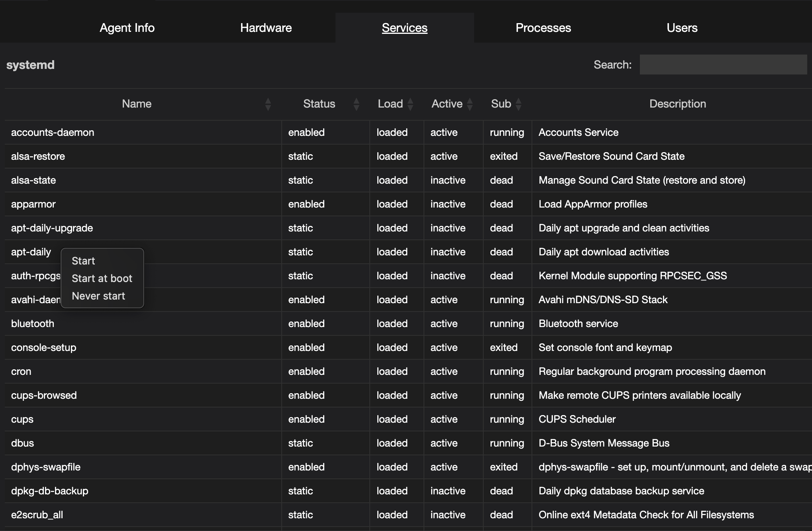Open the Agent Info tab
Screen dimensions: 812x531
tap(127, 28)
